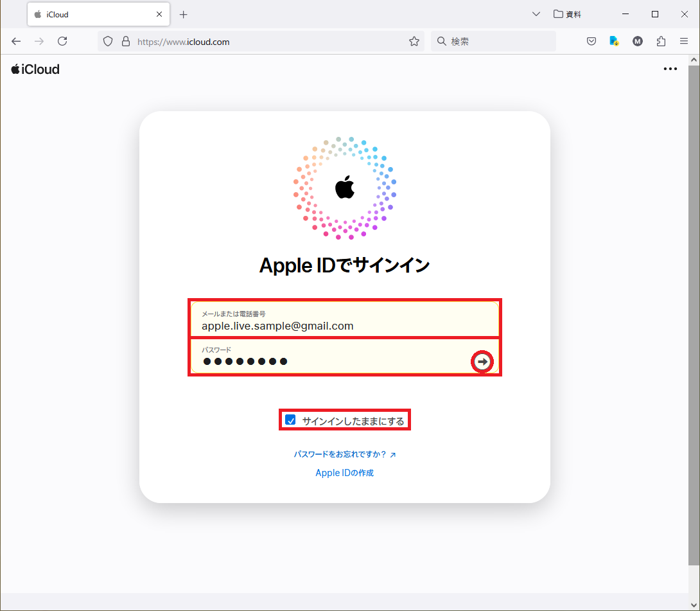Show site security lock information
Viewport: 700px width, 611px height.
click(x=126, y=42)
